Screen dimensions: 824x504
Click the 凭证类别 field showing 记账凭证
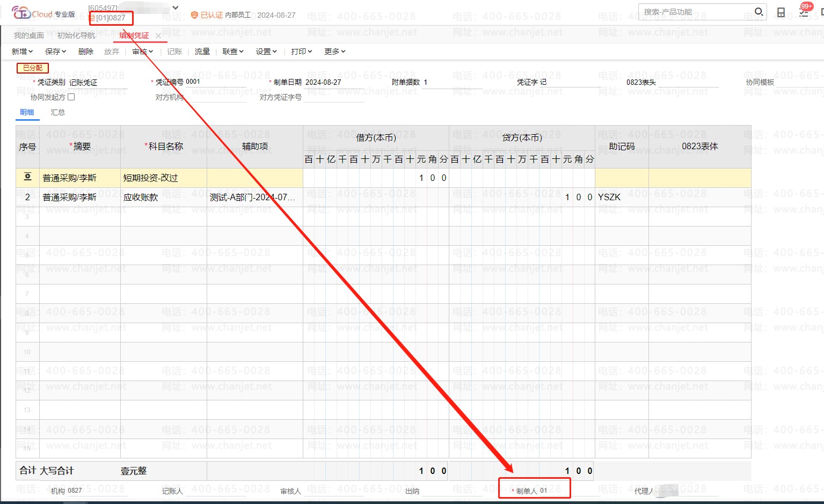click(x=98, y=82)
